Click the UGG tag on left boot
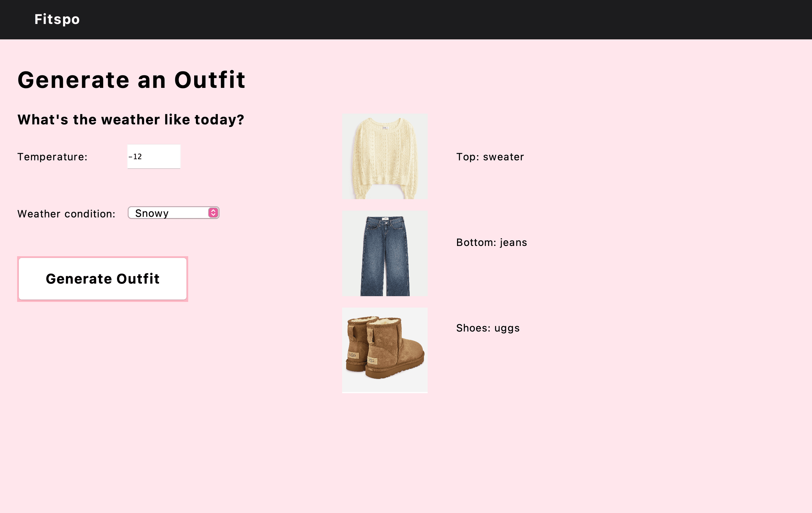The height and width of the screenshot is (513, 812). pyautogui.click(x=353, y=355)
